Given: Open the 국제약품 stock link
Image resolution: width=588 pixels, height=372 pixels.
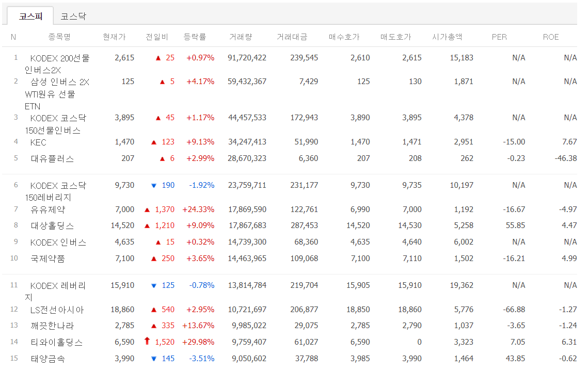Looking at the screenshot, I should tap(47, 258).
